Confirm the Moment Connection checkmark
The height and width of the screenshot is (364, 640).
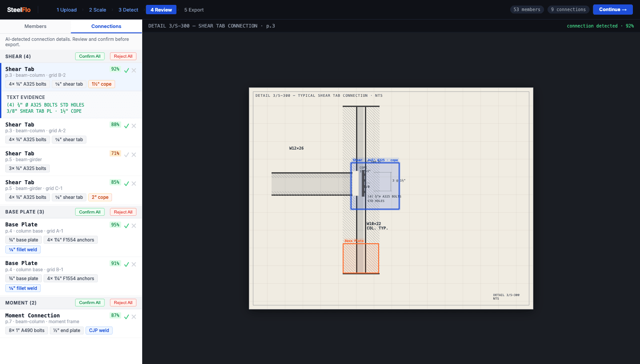point(127,317)
